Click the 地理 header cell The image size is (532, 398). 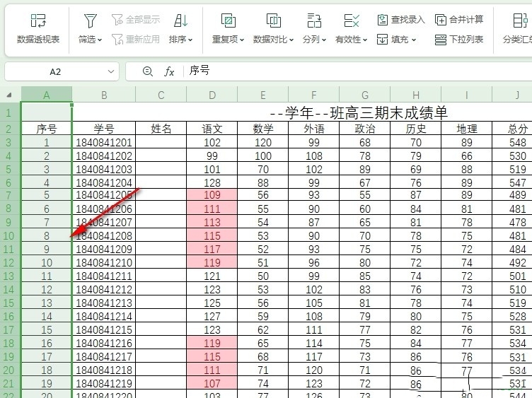(x=466, y=129)
